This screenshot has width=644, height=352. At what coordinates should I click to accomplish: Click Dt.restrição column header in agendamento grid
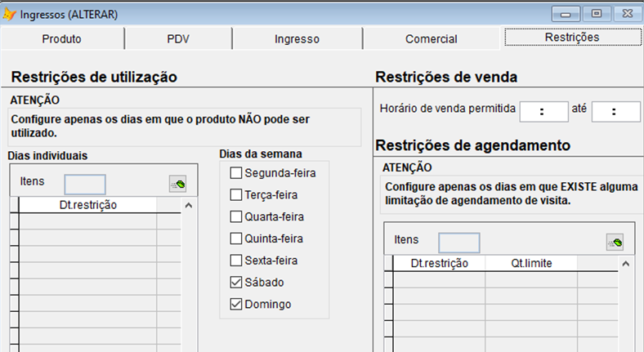tap(439, 263)
